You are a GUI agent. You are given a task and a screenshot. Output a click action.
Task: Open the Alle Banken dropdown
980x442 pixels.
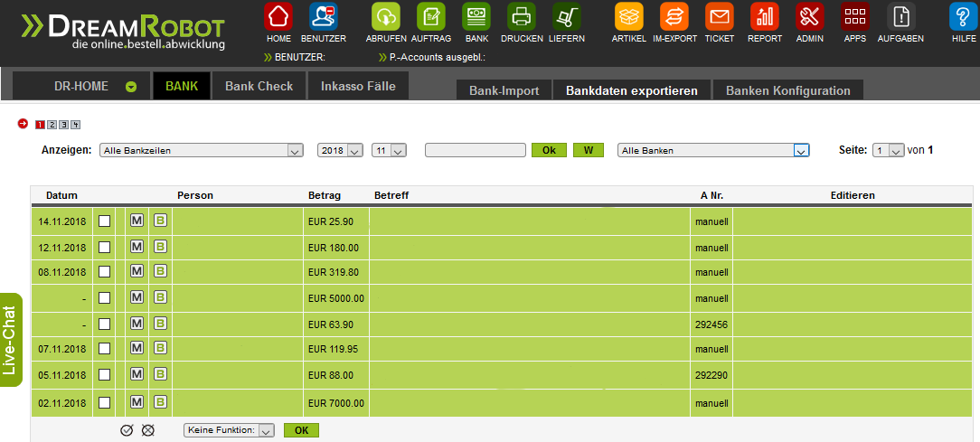pyautogui.click(x=713, y=151)
